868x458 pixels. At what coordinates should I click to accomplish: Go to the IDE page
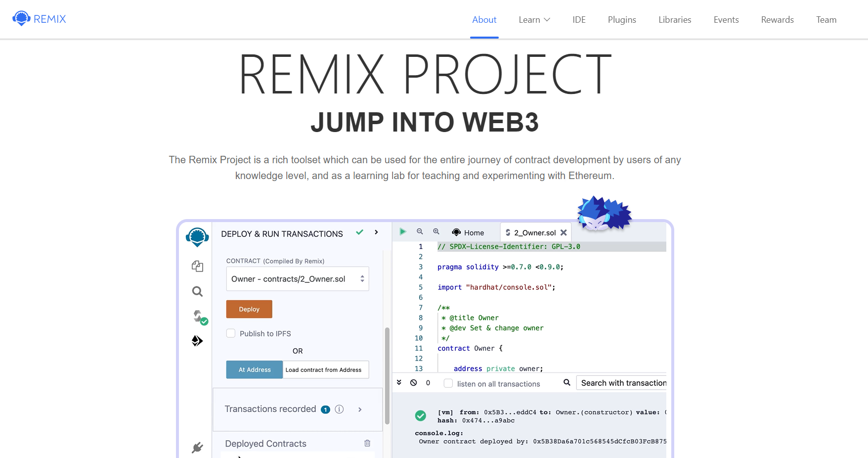tap(579, 20)
